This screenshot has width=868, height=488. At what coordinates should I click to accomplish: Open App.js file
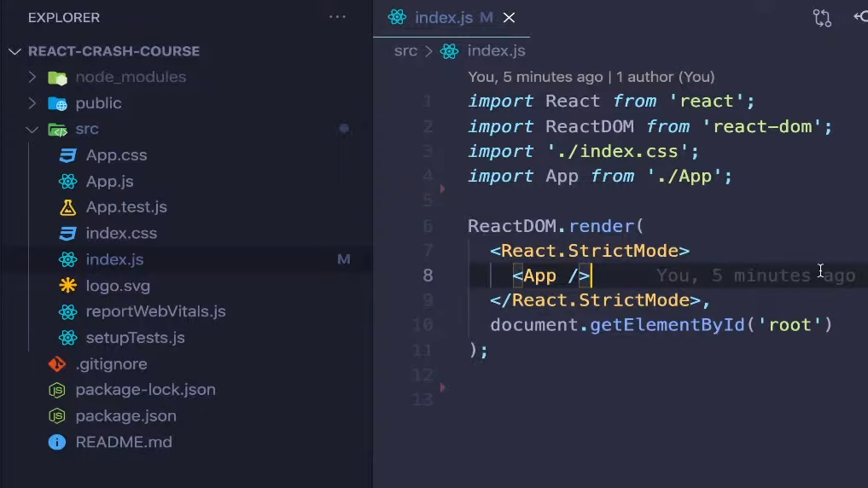[x=109, y=182]
